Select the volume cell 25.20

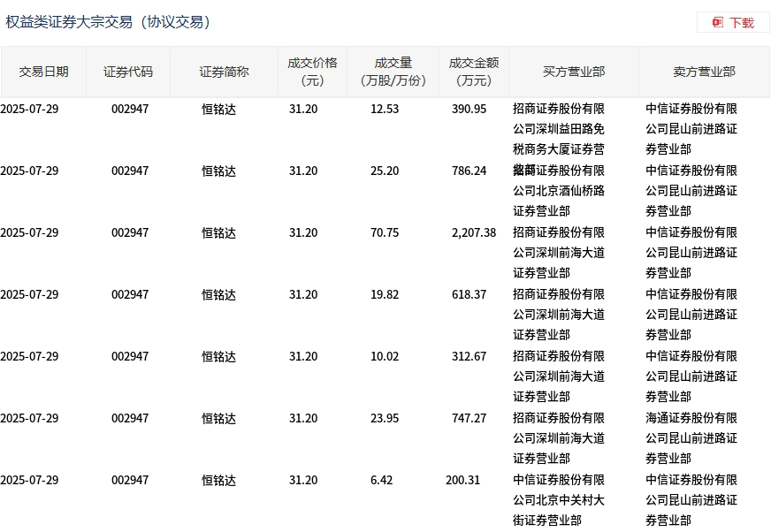coord(385,171)
